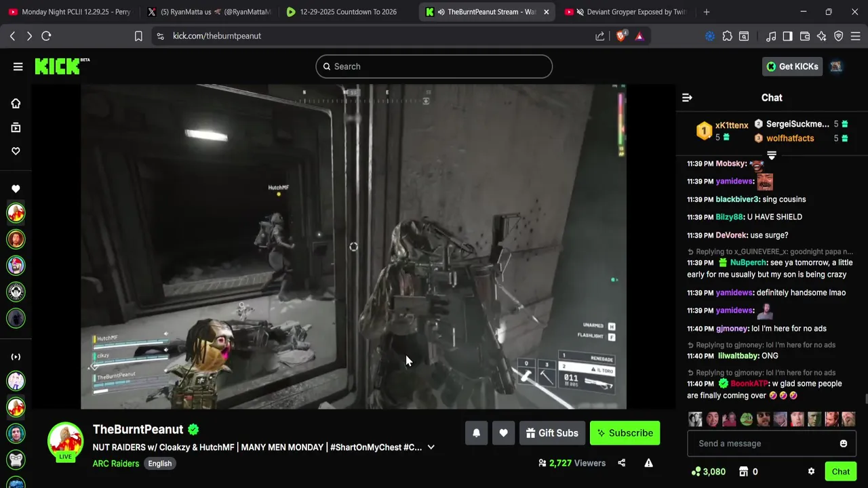Viewport: 868px width, 488px height.
Task: Toggle stream notification bell
Action: click(x=476, y=433)
